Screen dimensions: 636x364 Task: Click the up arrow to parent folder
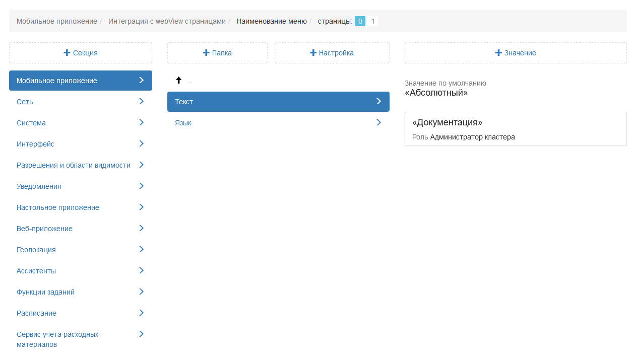tap(178, 81)
